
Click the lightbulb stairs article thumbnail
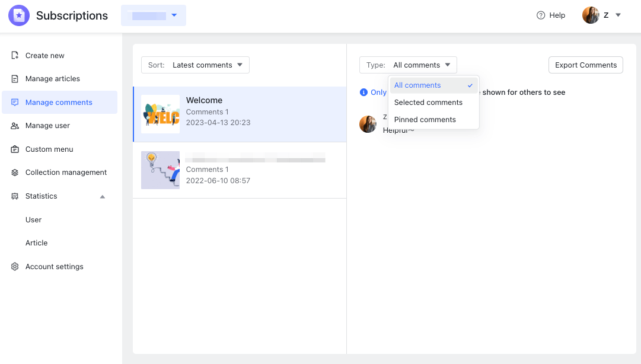click(x=160, y=170)
